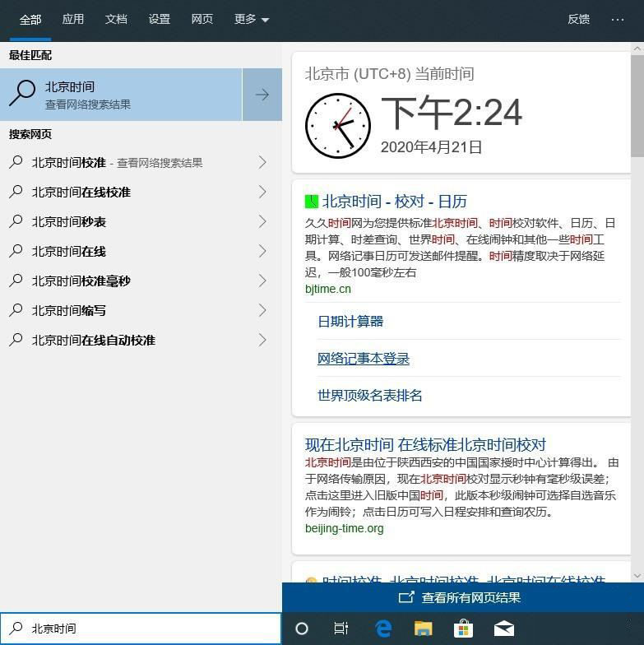Click the 2020年4月21日 date text

tap(431, 146)
